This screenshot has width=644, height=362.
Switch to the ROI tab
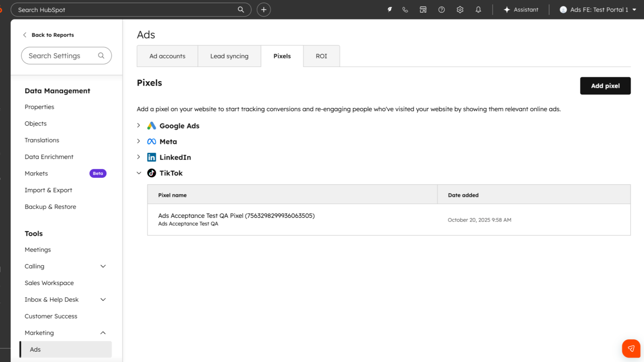point(321,56)
